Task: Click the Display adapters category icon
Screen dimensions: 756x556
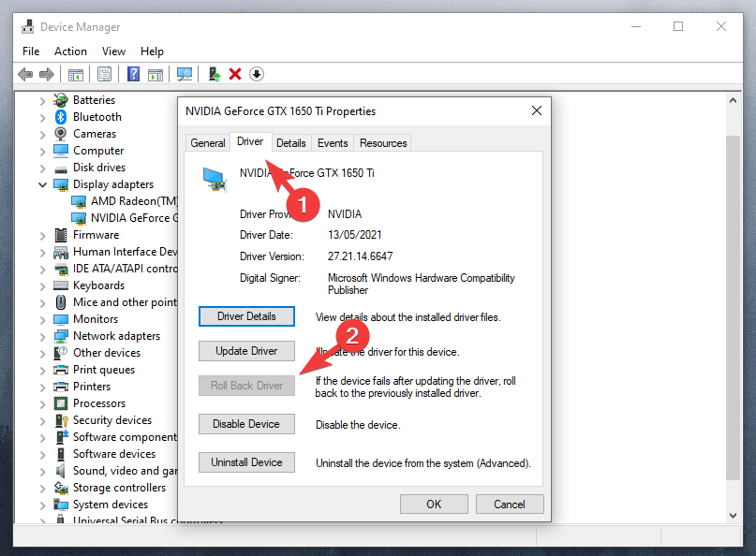Action: point(61,184)
